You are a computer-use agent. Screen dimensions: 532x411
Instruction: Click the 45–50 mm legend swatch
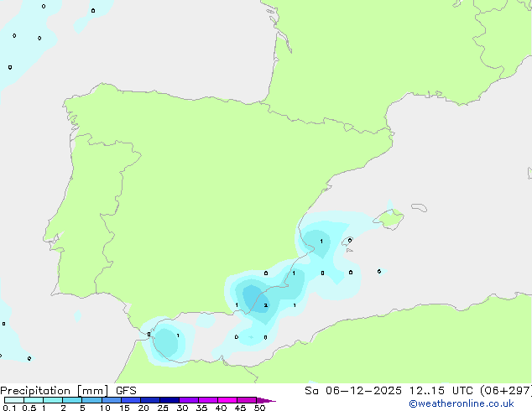(247, 400)
